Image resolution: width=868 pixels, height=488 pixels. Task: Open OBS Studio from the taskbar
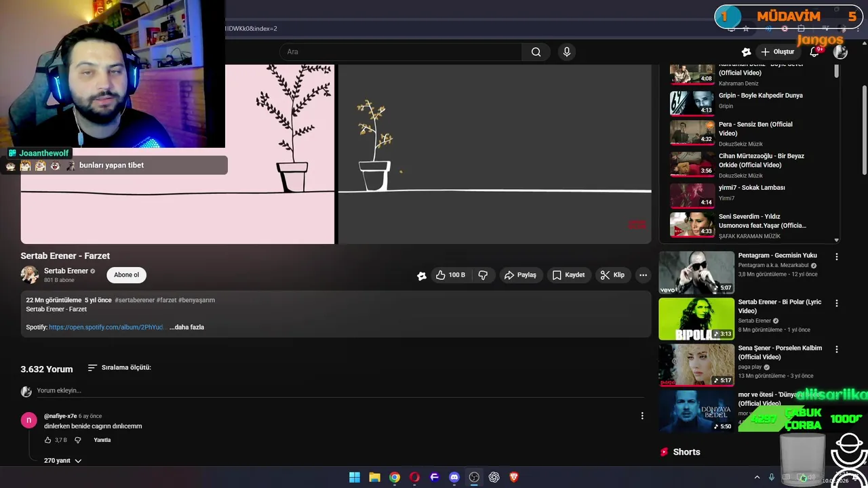point(474,477)
